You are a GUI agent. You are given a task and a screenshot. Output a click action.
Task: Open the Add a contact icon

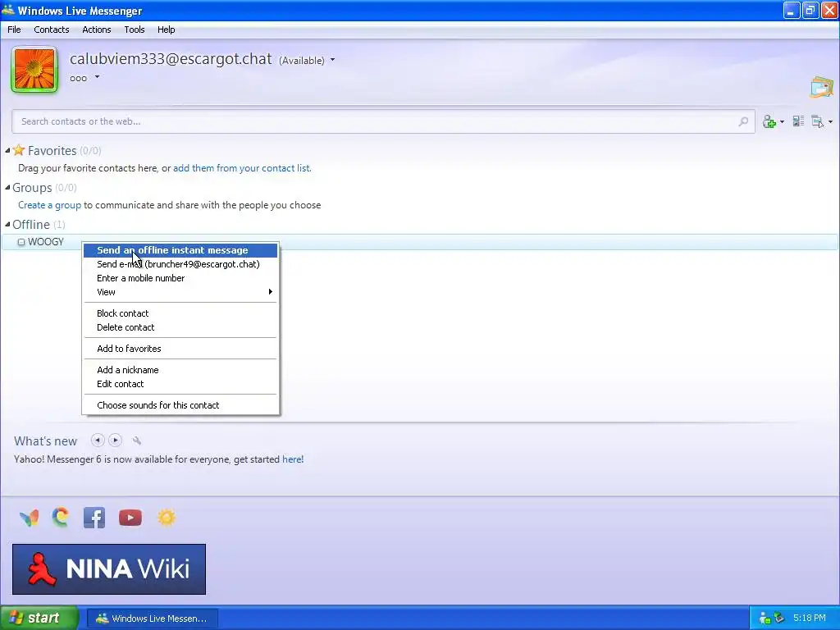click(769, 121)
